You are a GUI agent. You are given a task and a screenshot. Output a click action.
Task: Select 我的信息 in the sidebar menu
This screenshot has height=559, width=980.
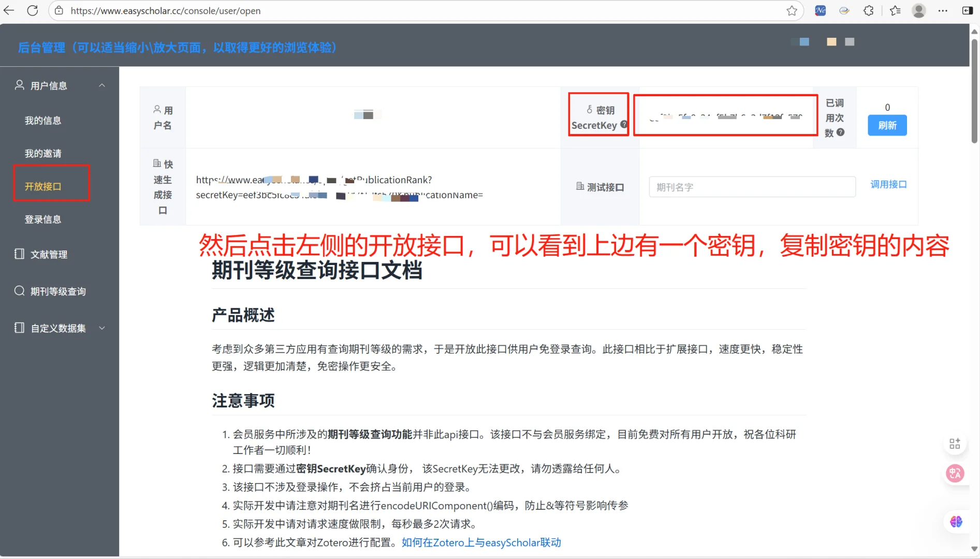tap(43, 120)
